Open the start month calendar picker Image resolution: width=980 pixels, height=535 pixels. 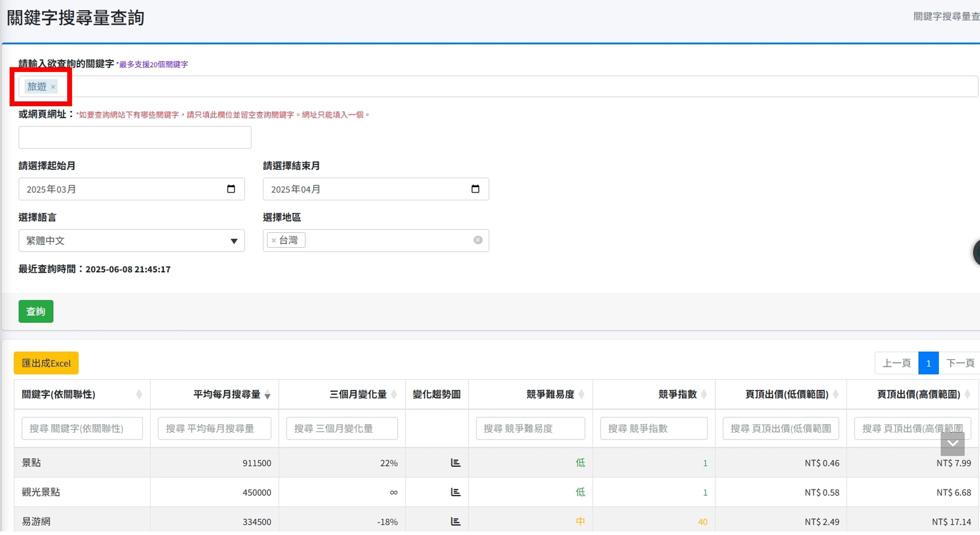pos(231,188)
